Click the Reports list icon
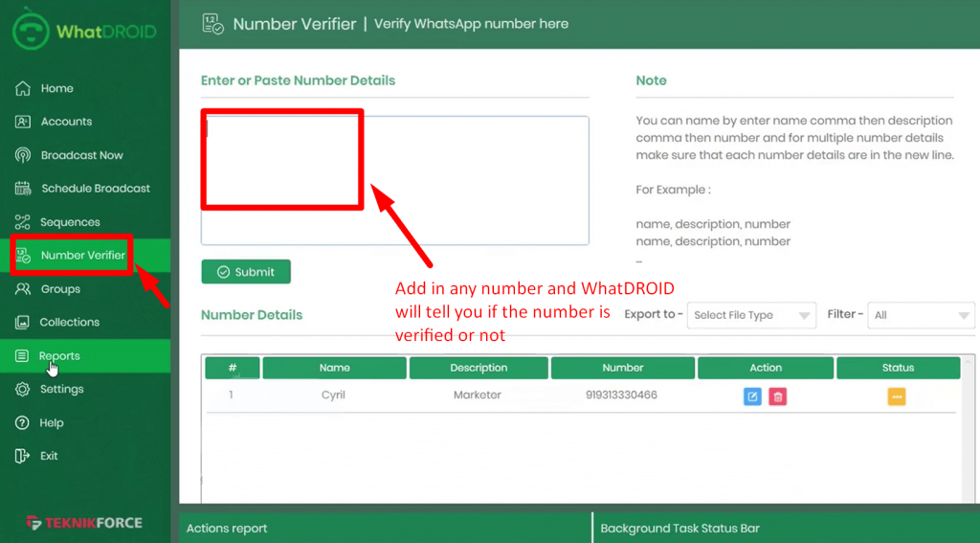This screenshot has height=543, width=980. (x=22, y=356)
